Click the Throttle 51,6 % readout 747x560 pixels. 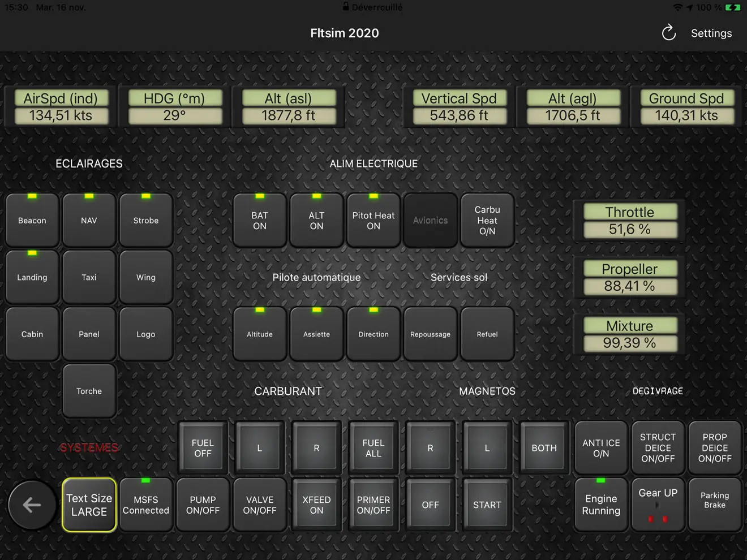tap(630, 221)
